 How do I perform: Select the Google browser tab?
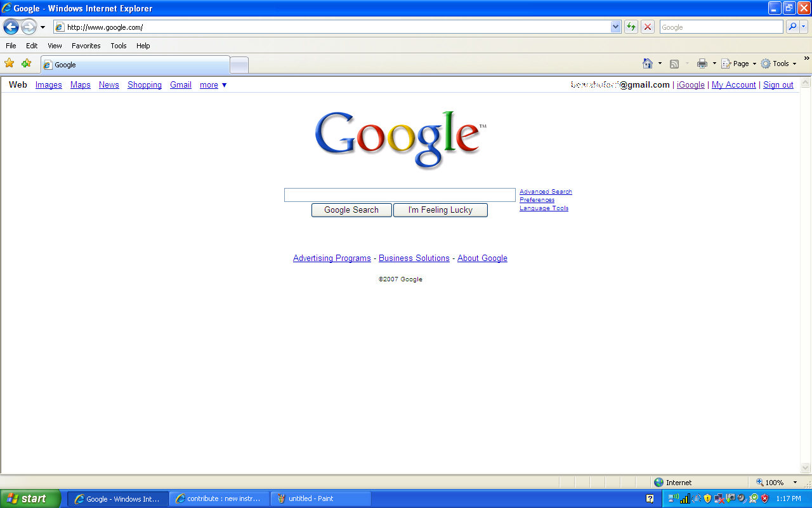pyautogui.click(x=135, y=65)
